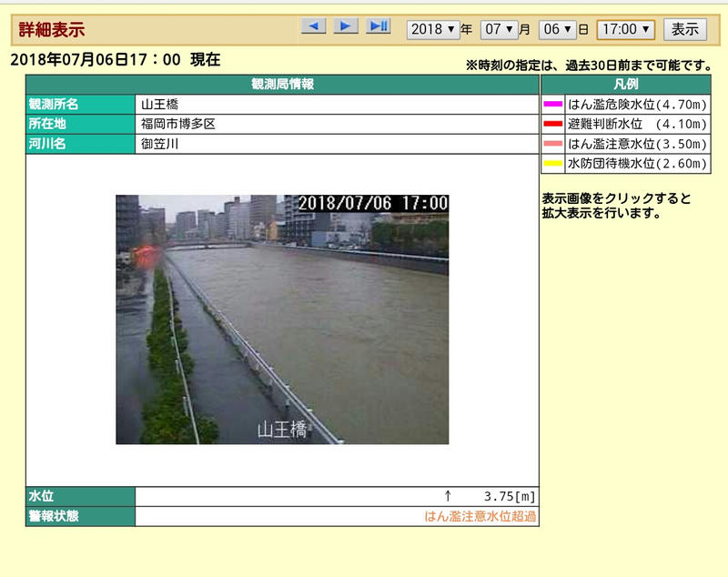
Task: Select the pink はん濫注意水位 legend swatch
Action: (x=553, y=144)
